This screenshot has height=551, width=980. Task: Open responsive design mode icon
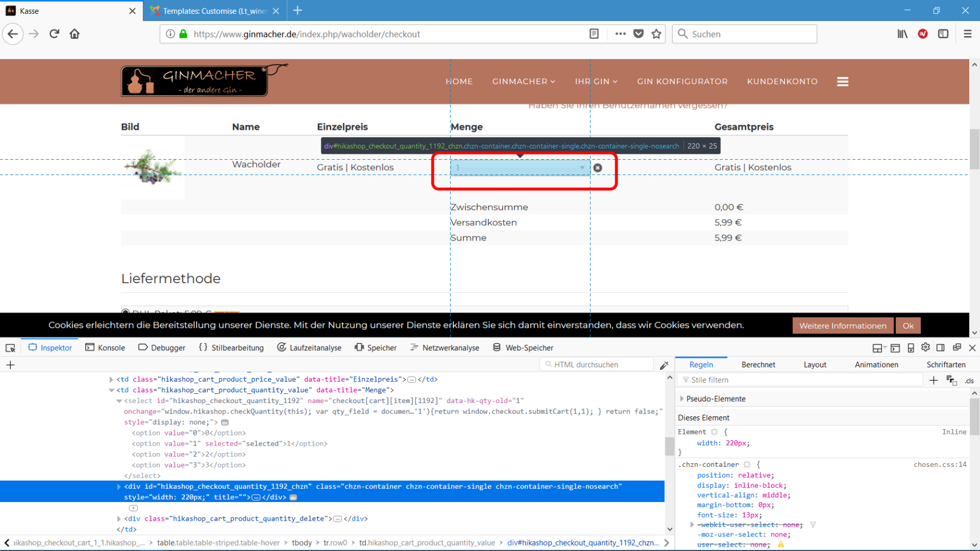(911, 348)
